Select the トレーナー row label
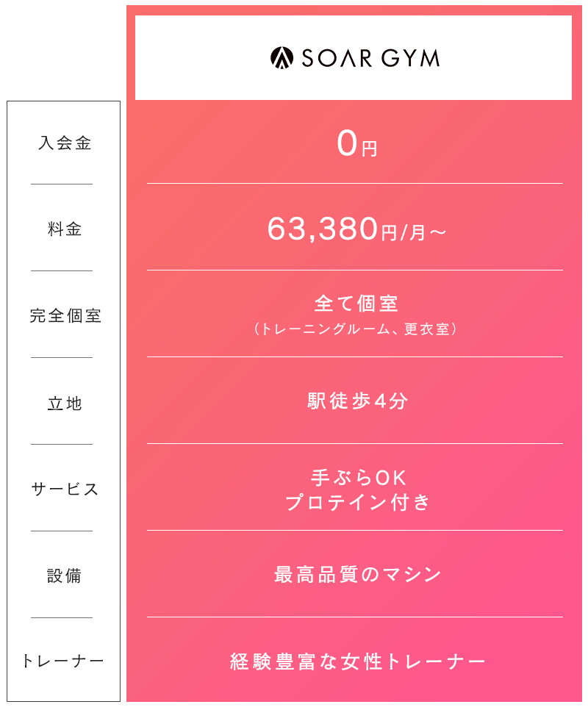The width and height of the screenshot is (588, 710). (63, 661)
